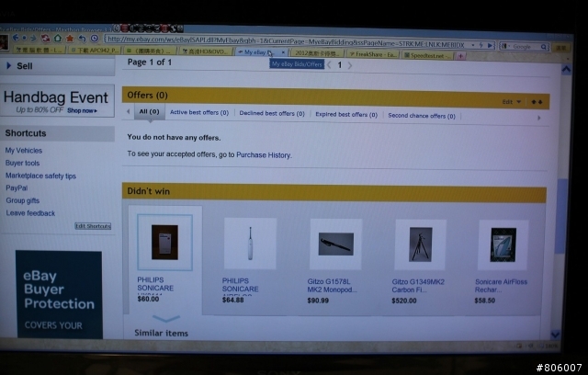Open the Sonicare AirFloss thumbnail
Viewport: 588px width, 375px height.
[x=503, y=244]
